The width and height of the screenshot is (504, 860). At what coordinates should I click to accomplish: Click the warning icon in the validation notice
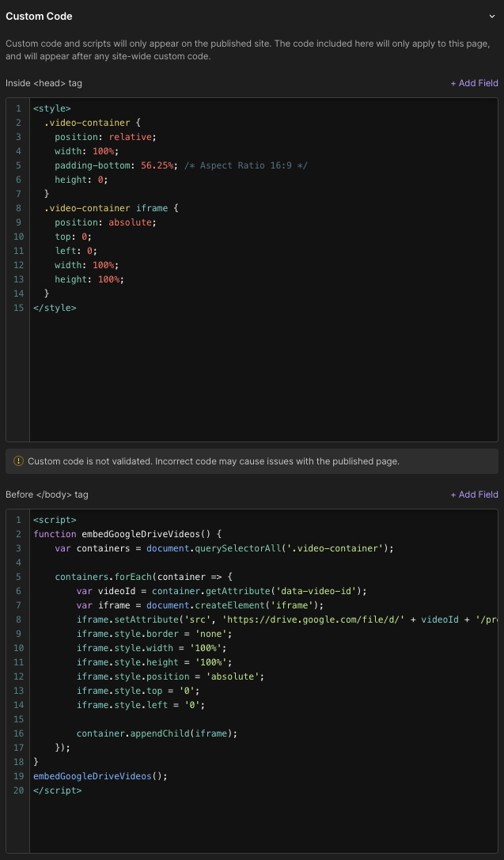pos(19,461)
